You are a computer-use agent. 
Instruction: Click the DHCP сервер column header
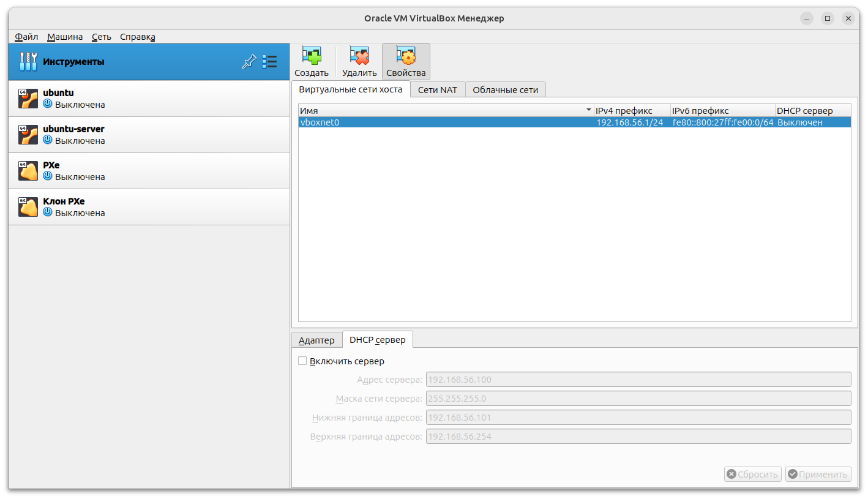point(813,111)
